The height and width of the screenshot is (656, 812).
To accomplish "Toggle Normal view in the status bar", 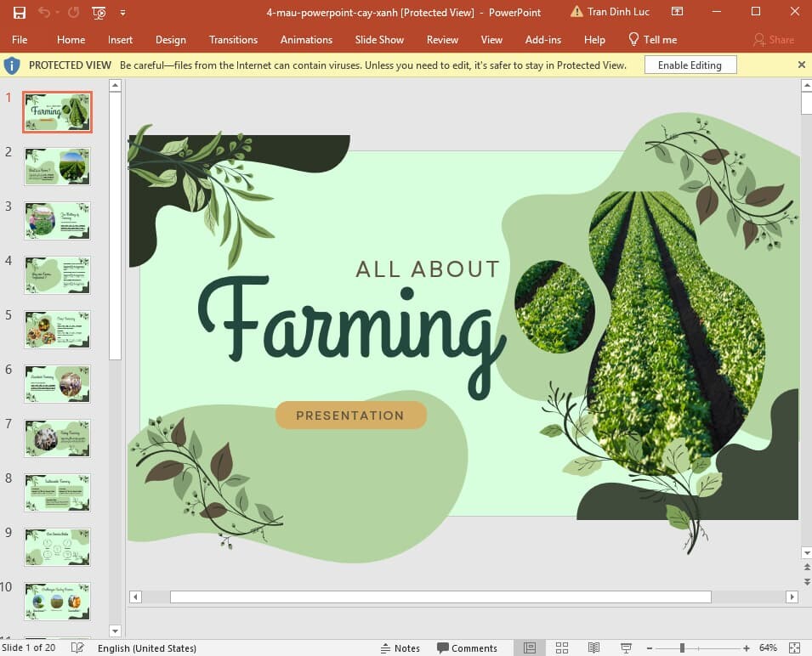I will tap(529, 648).
